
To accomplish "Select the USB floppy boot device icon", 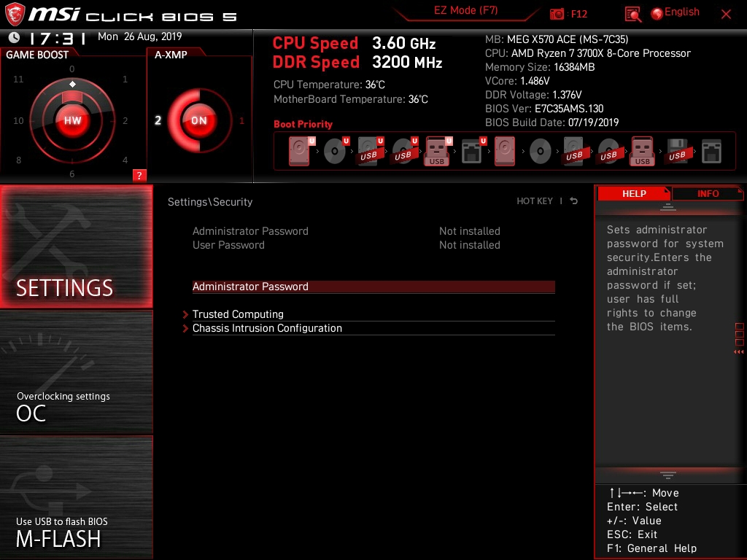I will click(x=678, y=151).
